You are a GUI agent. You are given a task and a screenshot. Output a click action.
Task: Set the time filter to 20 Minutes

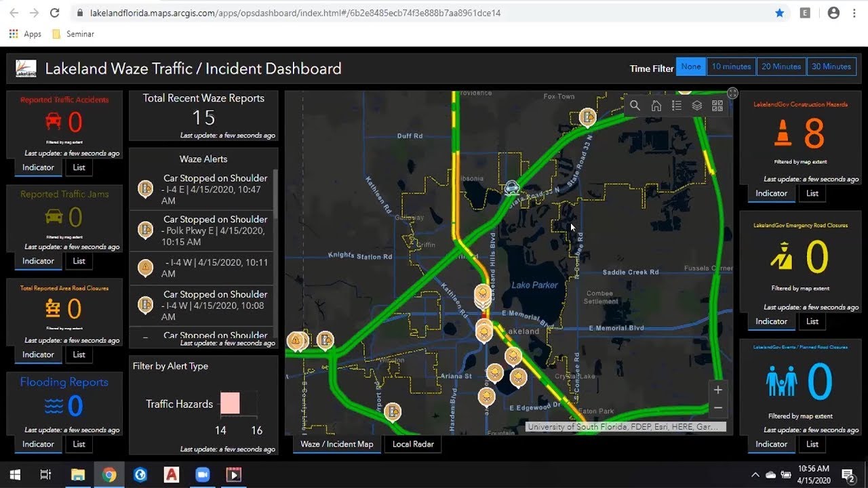pos(781,66)
